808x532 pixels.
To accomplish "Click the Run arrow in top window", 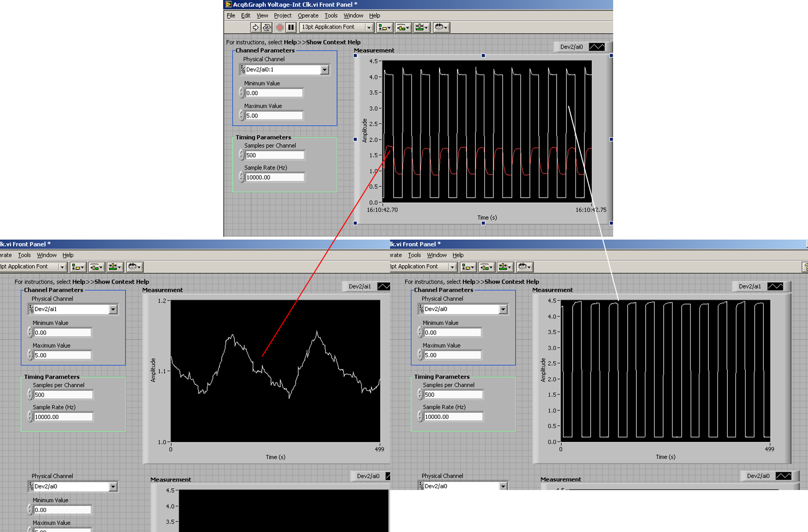I will point(255,27).
